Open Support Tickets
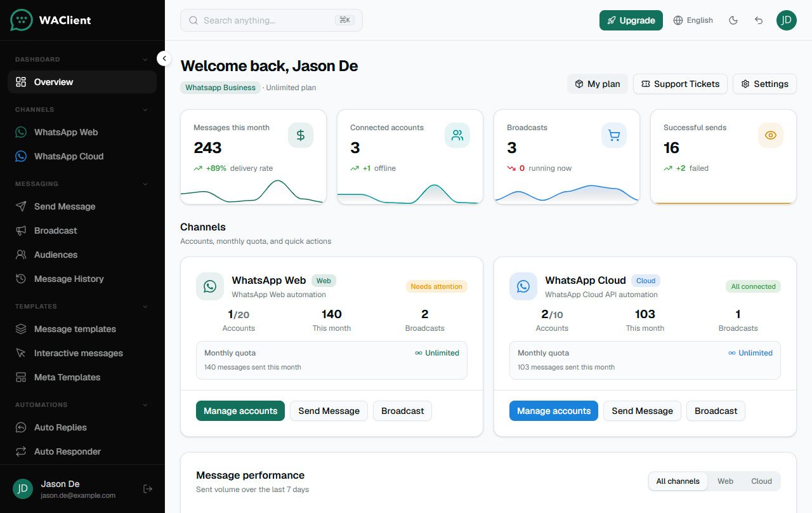The height and width of the screenshot is (513, 812). tap(680, 84)
